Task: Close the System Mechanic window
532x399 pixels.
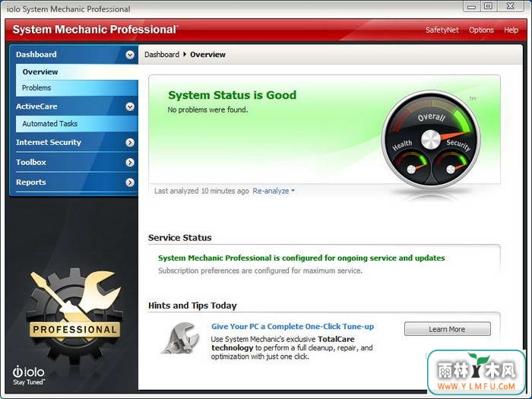Action: click(511, 6)
